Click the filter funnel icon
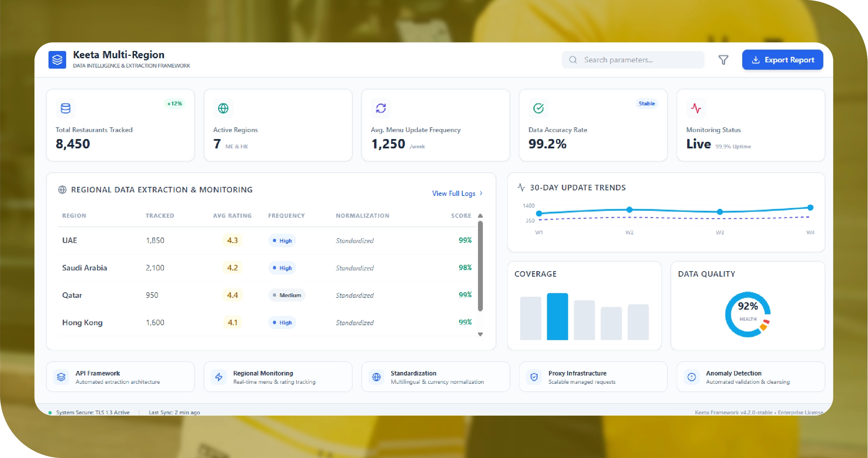This screenshot has width=868, height=458. point(723,60)
